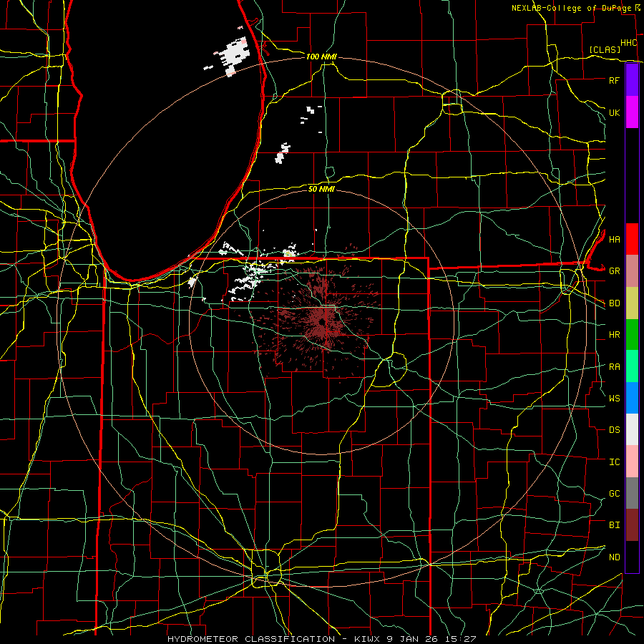Click the HR legend label

click(614, 335)
